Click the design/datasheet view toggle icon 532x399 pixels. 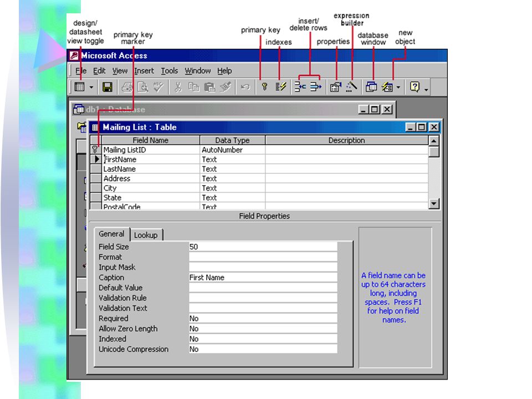pos(79,87)
